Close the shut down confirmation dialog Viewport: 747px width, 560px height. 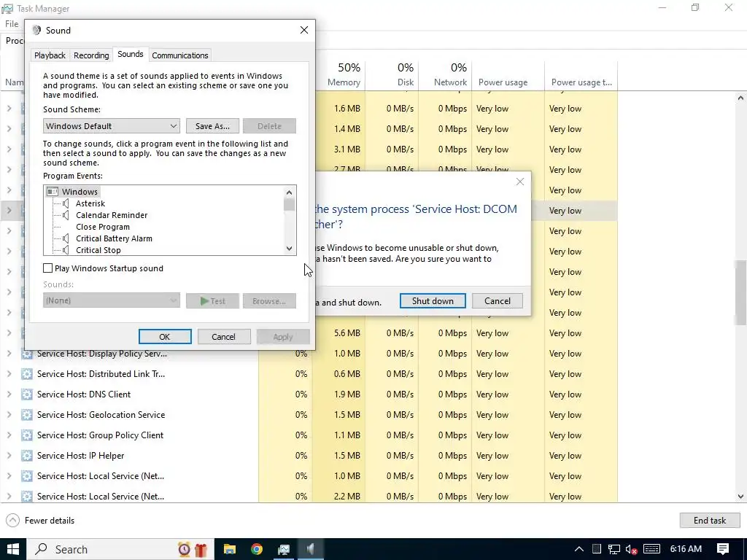519,182
